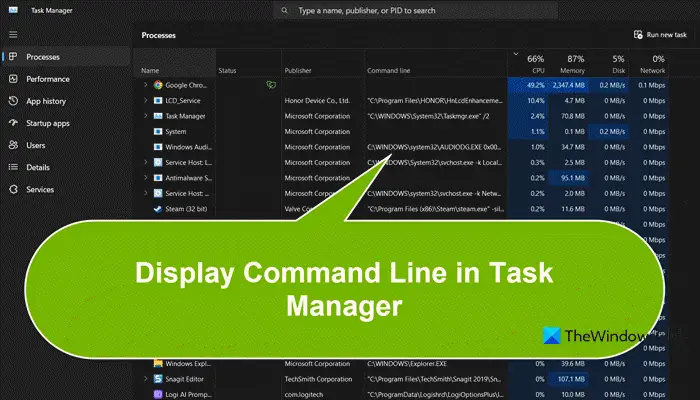The height and width of the screenshot is (400, 700).
Task: Select Chrome's 2,347.4 MB memory cell
Action: tap(568, 85)
